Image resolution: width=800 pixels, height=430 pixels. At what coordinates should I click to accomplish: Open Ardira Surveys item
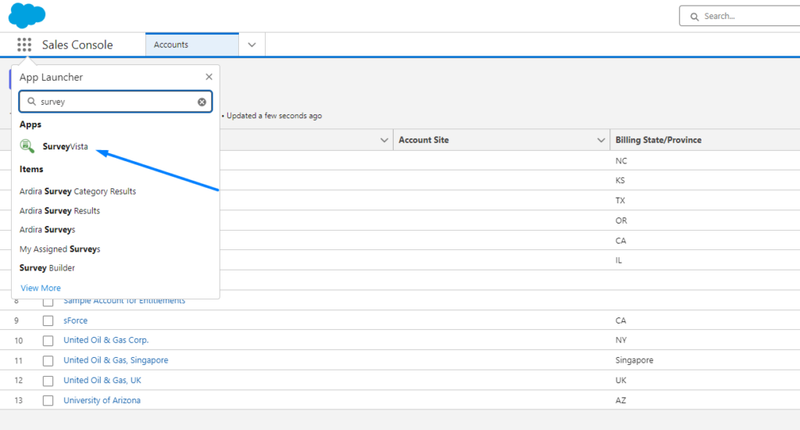[x=47, y=230]
